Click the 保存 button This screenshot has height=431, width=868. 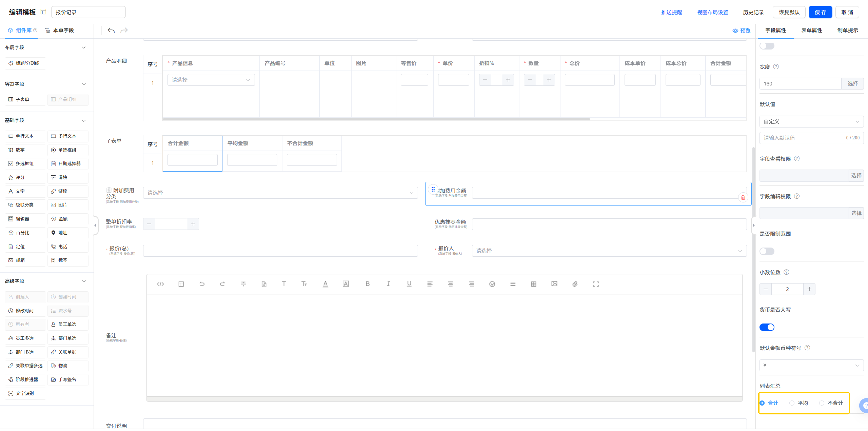[820, 13]
